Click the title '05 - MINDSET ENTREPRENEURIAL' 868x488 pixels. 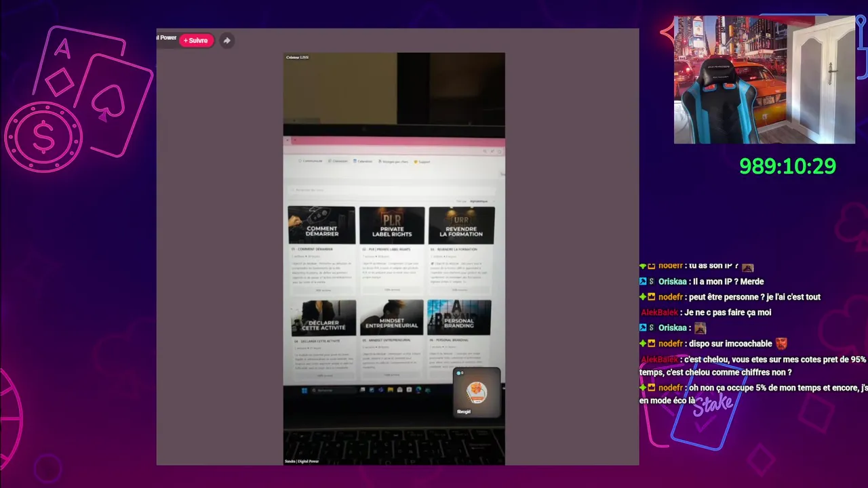(x=388, y=340)
